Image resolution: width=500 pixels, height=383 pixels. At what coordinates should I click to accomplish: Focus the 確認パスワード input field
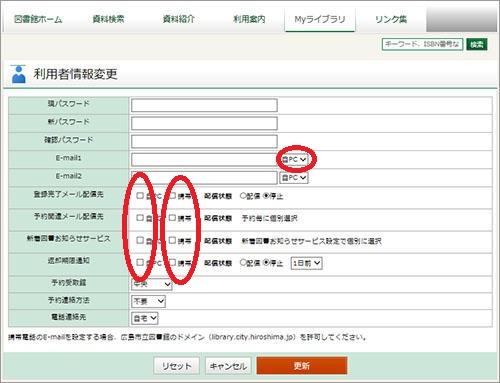pos(204,141)
